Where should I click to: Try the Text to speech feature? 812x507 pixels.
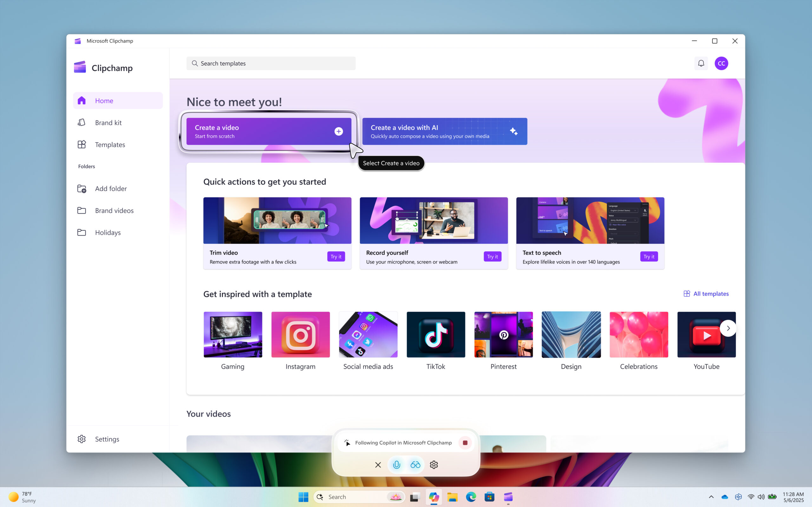[649, 256]
